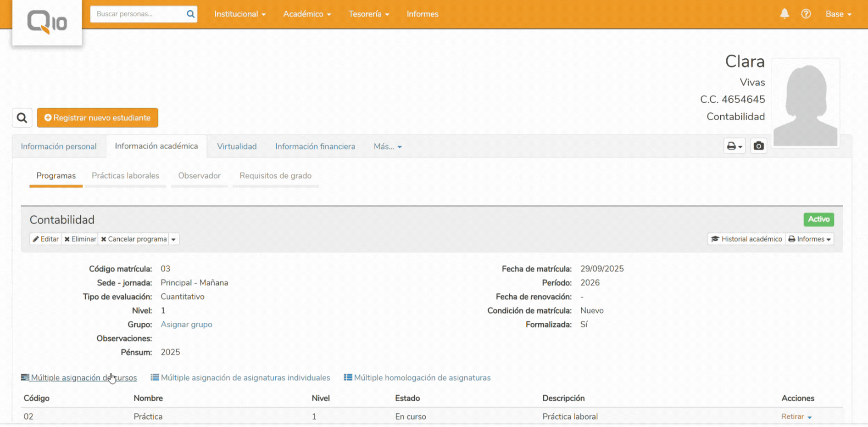Click the Clara profile photo placeholder
Screen dimensions: 868x427
805,103
